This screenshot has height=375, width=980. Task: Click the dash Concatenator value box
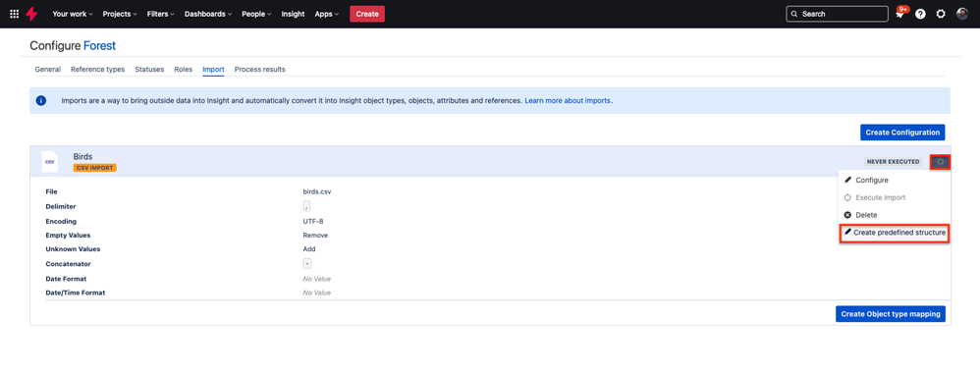(307, 264)
